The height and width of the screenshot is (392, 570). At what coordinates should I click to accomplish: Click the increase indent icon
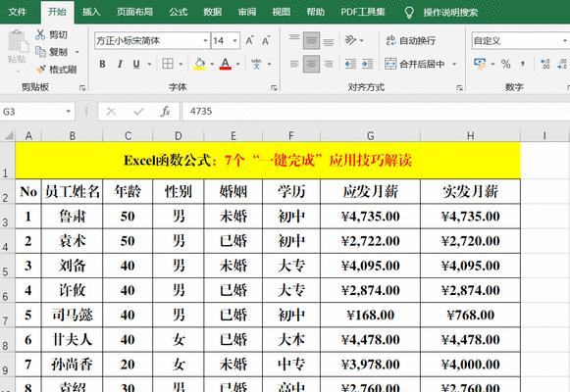coord(367,65)
